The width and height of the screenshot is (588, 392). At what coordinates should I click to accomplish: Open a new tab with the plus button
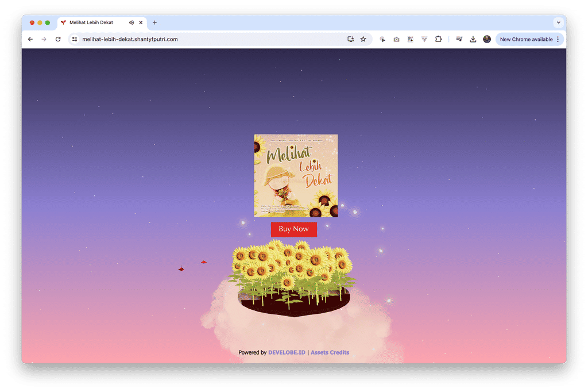tap(154, 22)
